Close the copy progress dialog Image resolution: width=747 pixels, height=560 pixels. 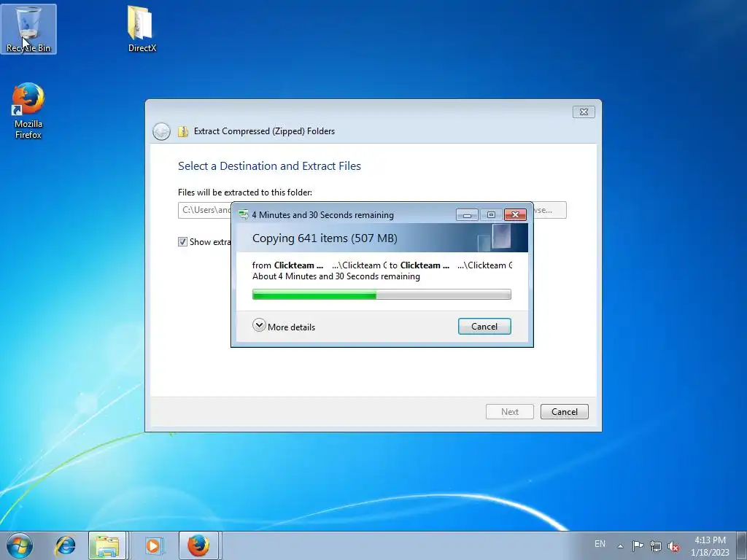(x=515, y=215)
